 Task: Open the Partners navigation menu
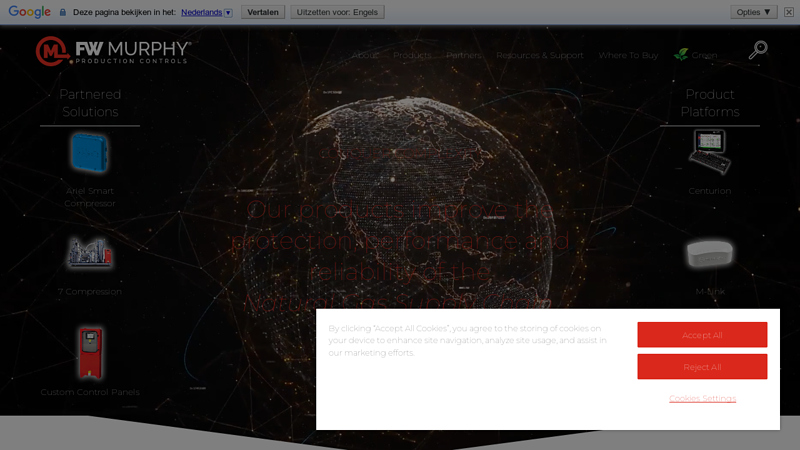click(464, 56)
